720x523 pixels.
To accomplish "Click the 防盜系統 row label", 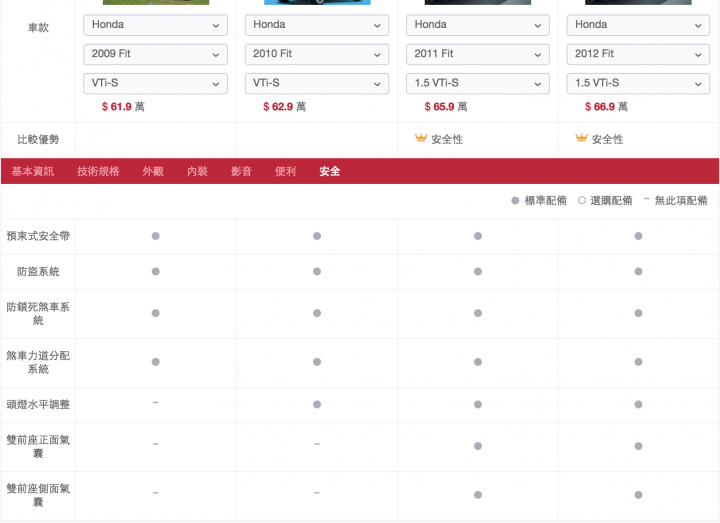I will [x=38, y=271].
